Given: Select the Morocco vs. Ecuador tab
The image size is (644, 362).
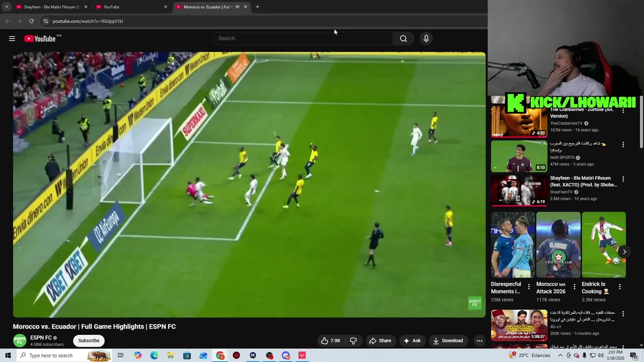Looking at the screenshot, I should (212, 7).
